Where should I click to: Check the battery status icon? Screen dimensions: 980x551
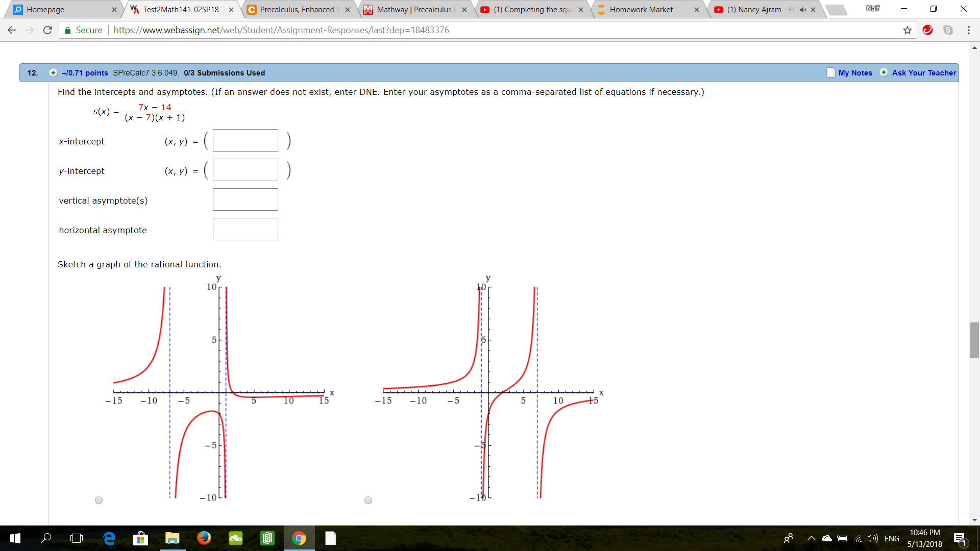point(842,538)
